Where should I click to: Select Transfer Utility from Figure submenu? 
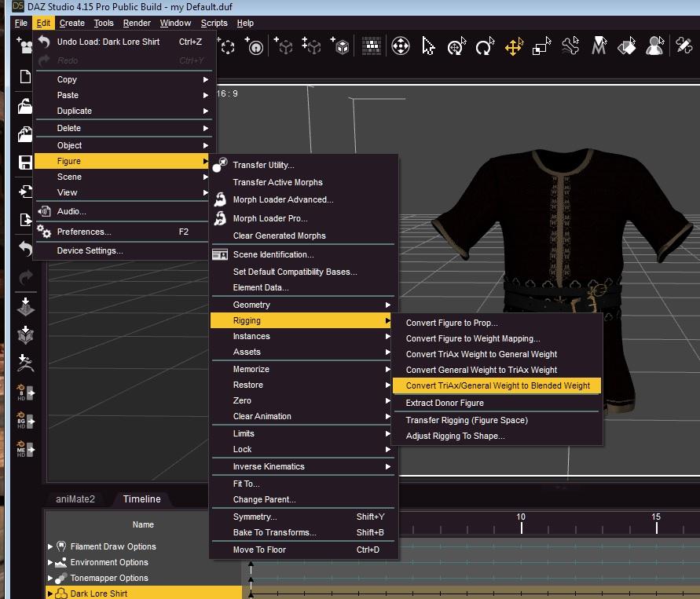[263, 165]
